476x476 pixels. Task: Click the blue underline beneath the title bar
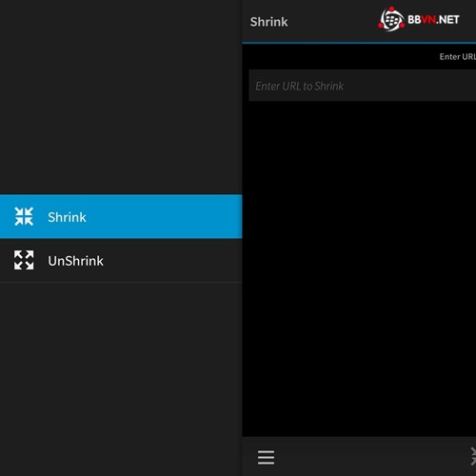point(359,43)
